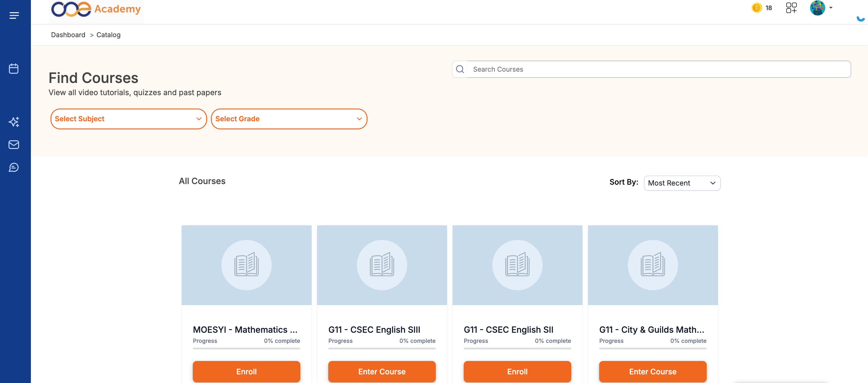Expand the profile dropdown arrow
This screenshot has width=868, height=383.
click(831, 8)
